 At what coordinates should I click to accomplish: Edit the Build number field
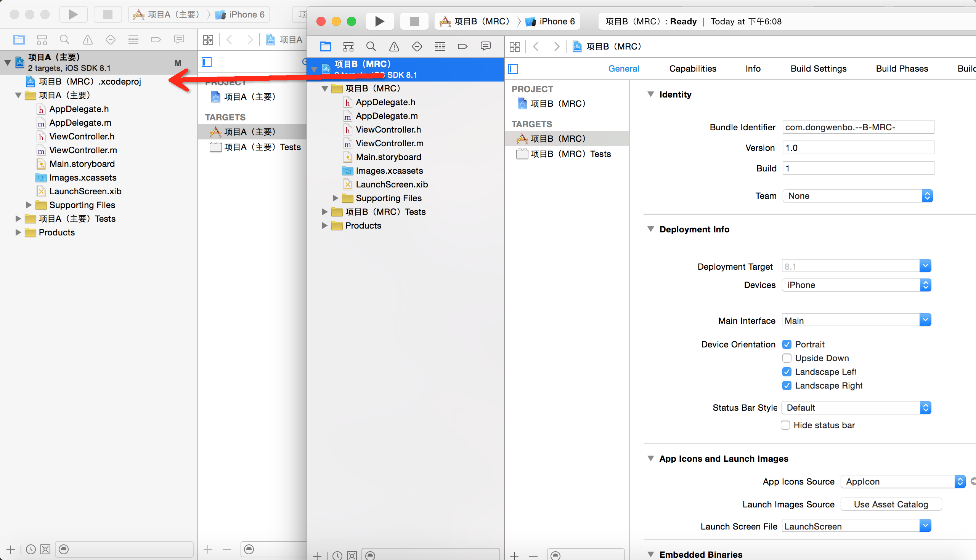coord(858,168)
